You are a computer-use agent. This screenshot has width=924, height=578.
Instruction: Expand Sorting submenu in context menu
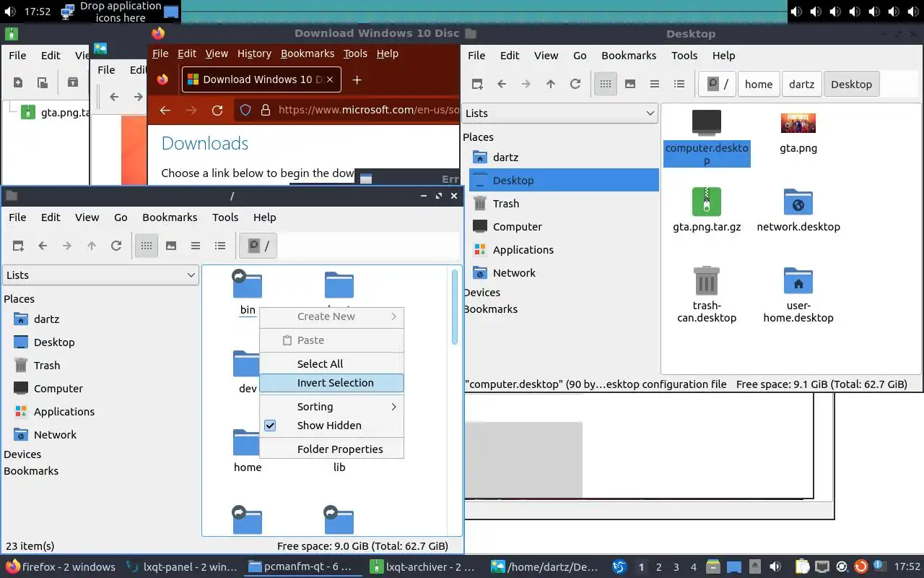pos(331,407)
